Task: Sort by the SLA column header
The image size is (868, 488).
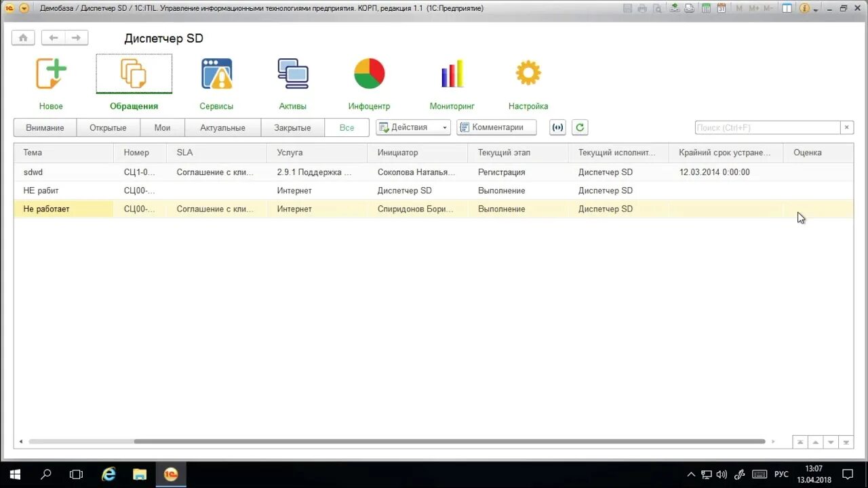Action: point(217,152)
